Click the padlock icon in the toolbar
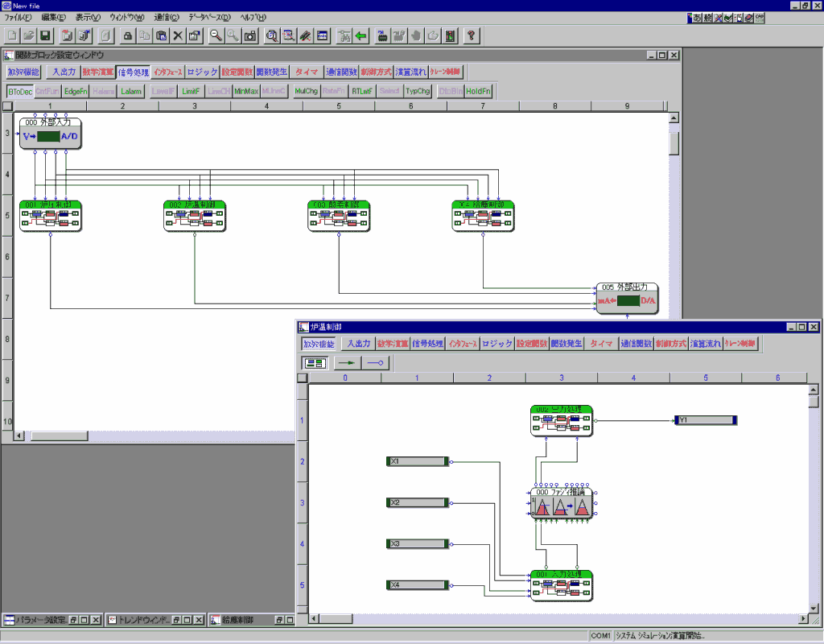824x644 pixels. tap(127, 35)
